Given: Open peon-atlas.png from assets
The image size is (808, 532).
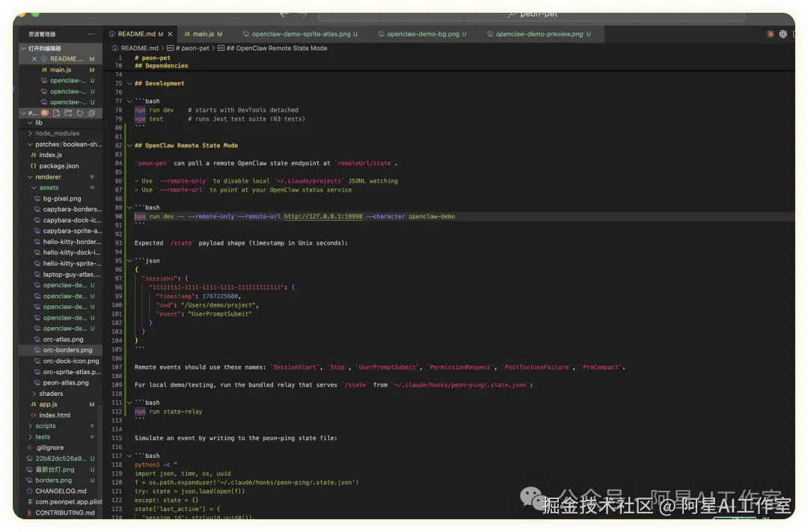Looking at the screenshot, I should (x=61, y=382).
